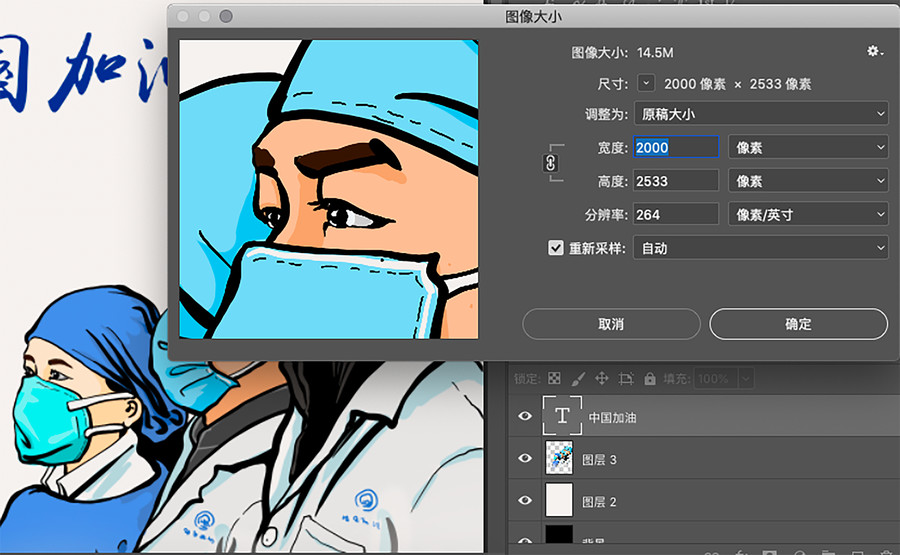
Task: Click the black background layer thumbnail
Action: (559, 535)
